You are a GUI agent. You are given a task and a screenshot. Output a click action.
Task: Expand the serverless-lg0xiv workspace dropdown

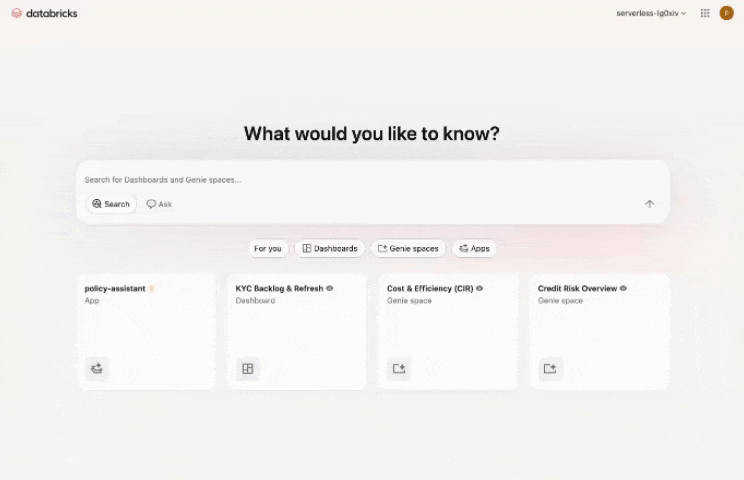[x=651, y=13]
